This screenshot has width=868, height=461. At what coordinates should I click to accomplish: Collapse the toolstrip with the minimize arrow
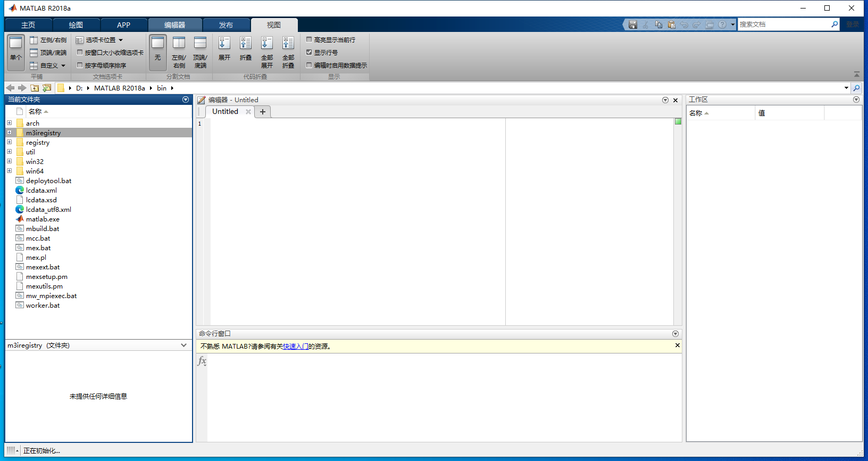click(x=856, y=74)
